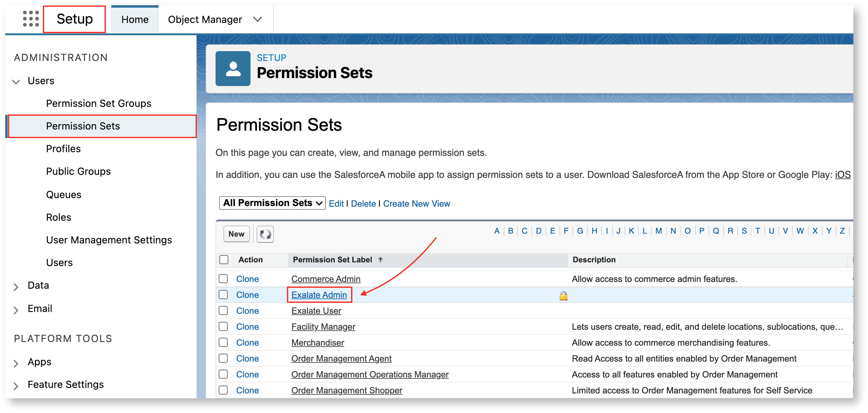Click the Create New View link
868x413 pixels.
pos(416,203)
